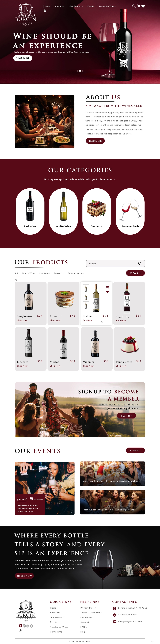Click the REGISTER membership button
Viewport: 160px width, 644px height.
coord(126,416)
